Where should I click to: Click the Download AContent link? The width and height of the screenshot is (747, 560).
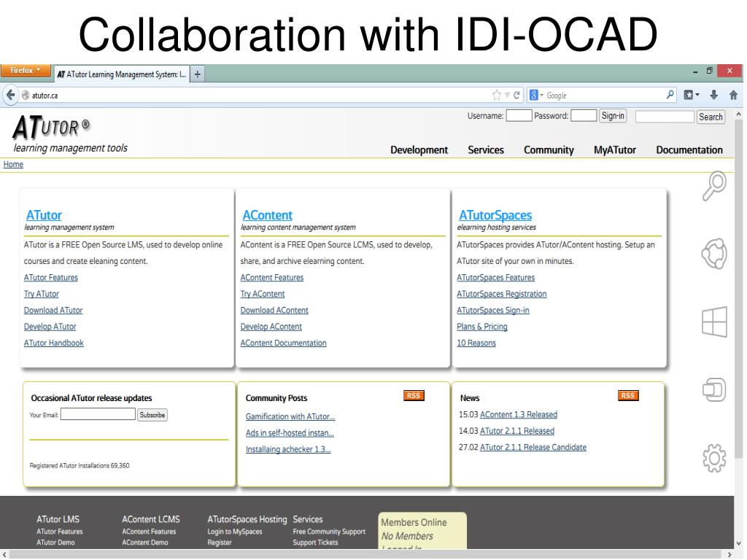(x=274, y=310)
